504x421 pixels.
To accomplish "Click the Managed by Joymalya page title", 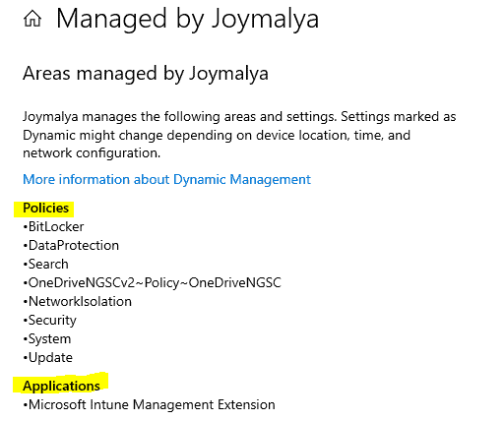I will click(187, 19).
